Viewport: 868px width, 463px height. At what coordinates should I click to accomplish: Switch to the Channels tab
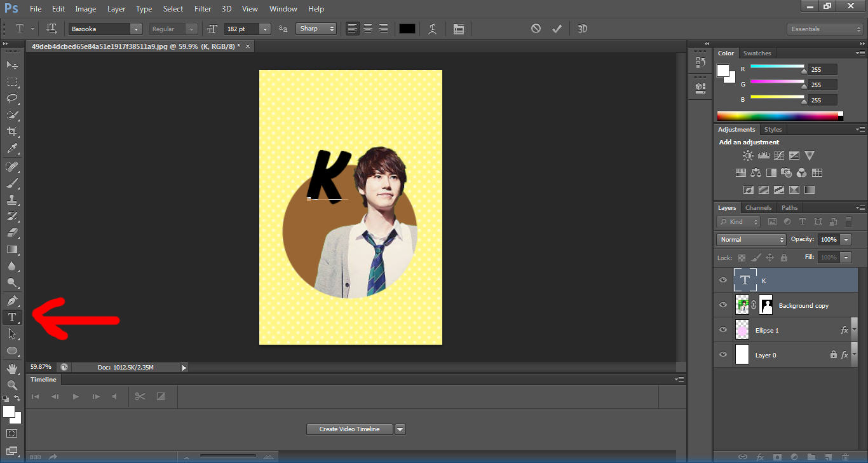click(x=758, y=208)
